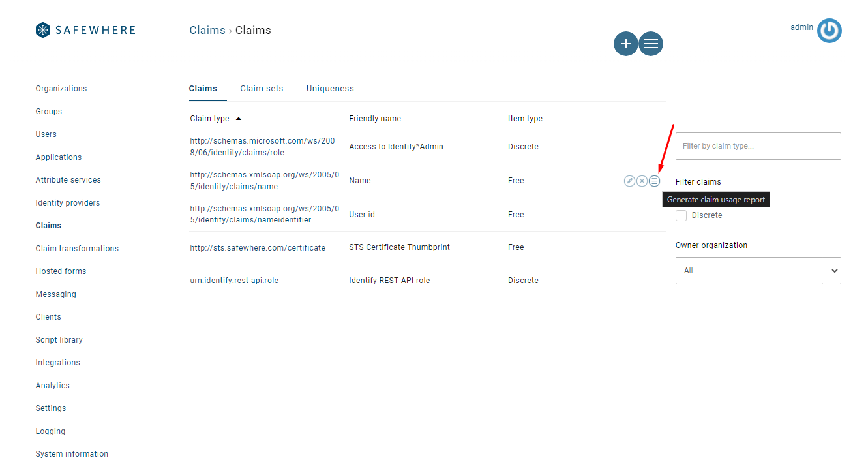This screenshot has width=868, height=473.
Task: Click the plus icon to add new claim
Action: click(x=625, y=43)
